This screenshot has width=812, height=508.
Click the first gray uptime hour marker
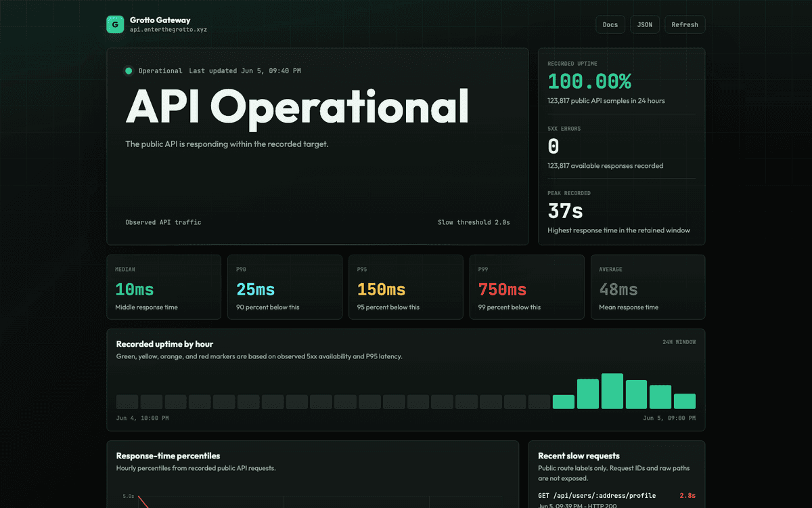127,402
